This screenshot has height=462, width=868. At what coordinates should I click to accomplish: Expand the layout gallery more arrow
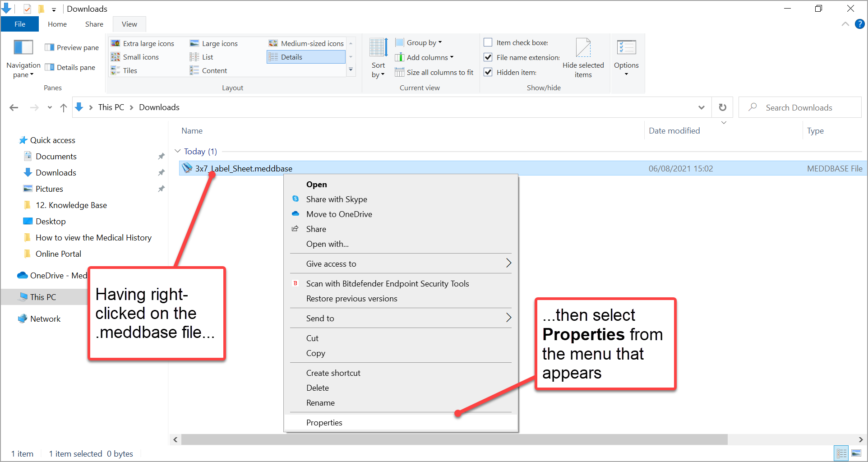pos(351,70)
